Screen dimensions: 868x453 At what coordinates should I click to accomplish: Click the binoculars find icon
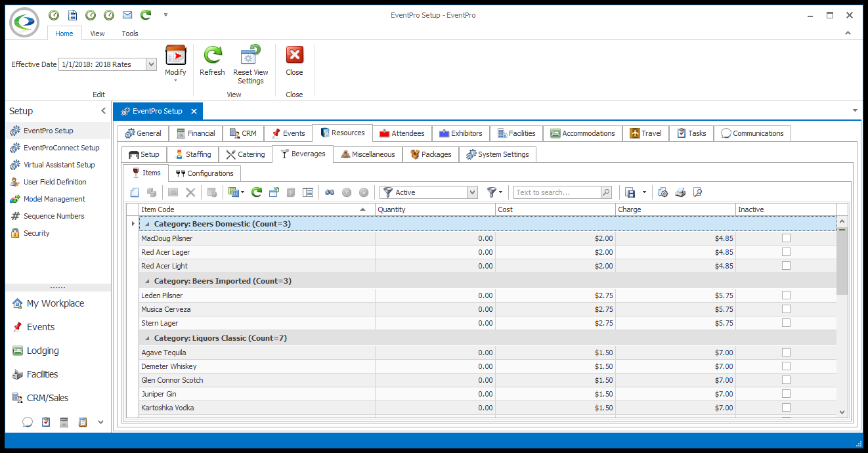pos(330,192)
